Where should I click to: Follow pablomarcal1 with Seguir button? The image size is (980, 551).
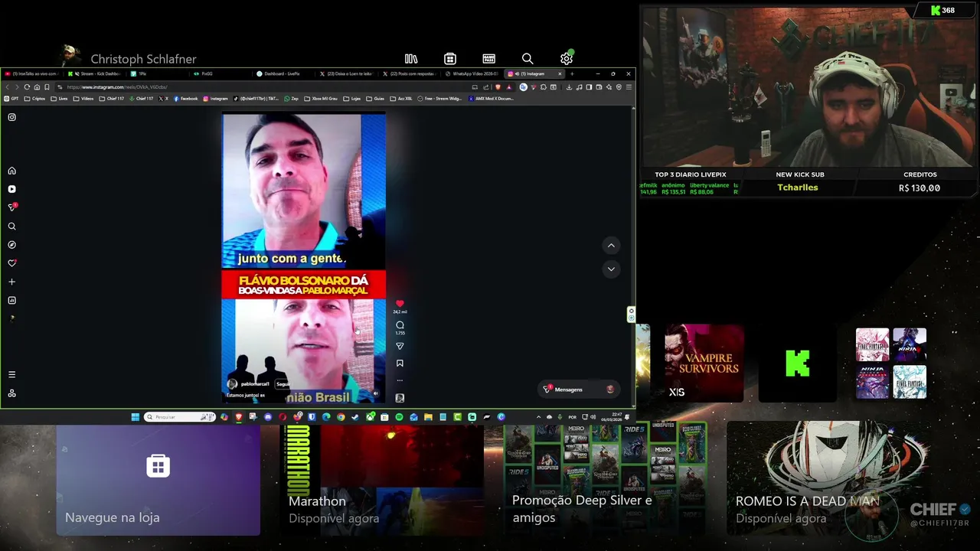click(x=282, y=383)
